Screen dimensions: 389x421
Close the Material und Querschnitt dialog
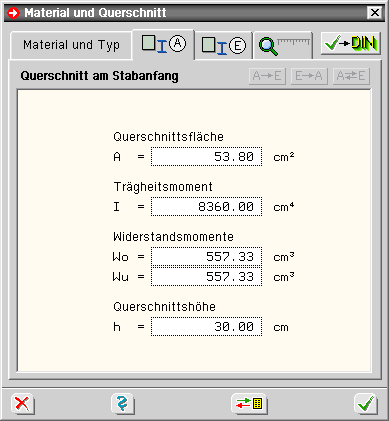(x=375, y=13)
